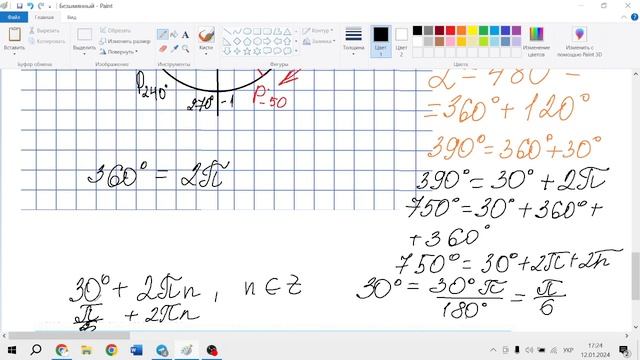This screenshot has width=640, height=360.
Task: Switch to the Home (Главная) tab
Action: [44, 17]
